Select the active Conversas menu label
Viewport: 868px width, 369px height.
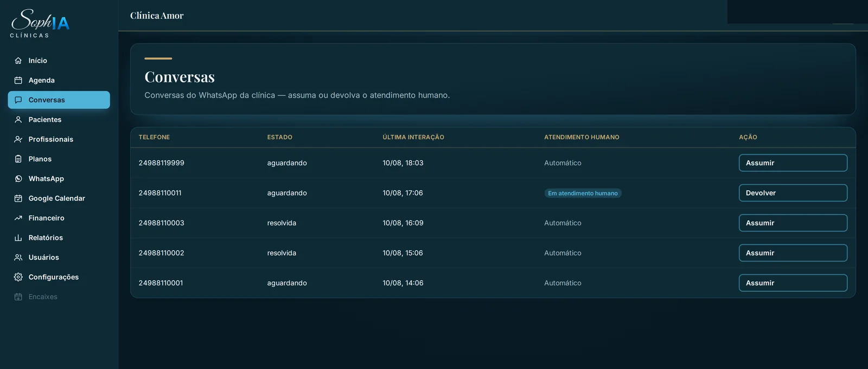pyautogui.click(x=47, y=100)
